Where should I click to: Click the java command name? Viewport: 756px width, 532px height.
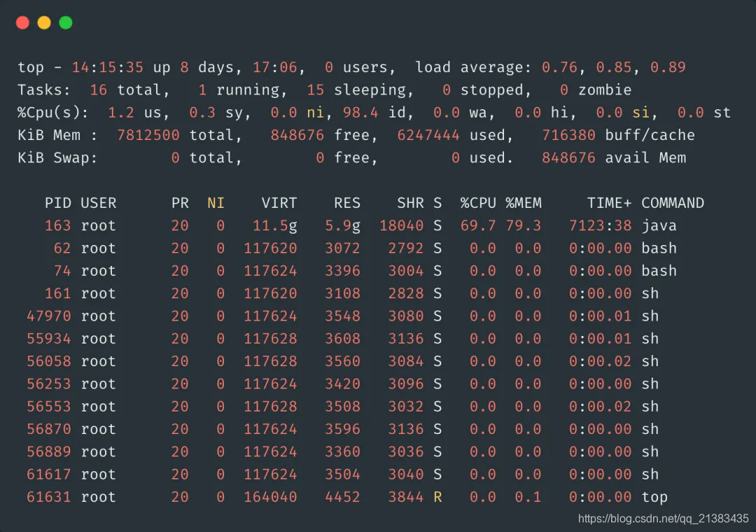point(659,225)
